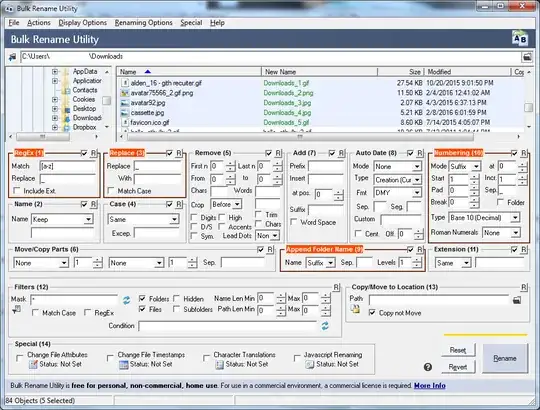Open the Display Options menu
This screenshot has height=410, width=540.
pyautogui.click(x=83, y=23)
